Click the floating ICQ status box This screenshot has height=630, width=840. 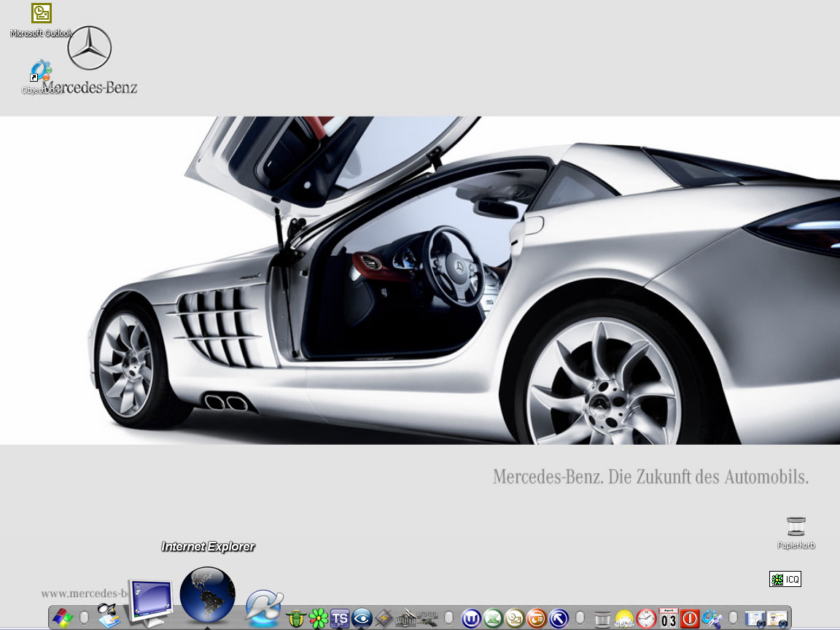785,579
